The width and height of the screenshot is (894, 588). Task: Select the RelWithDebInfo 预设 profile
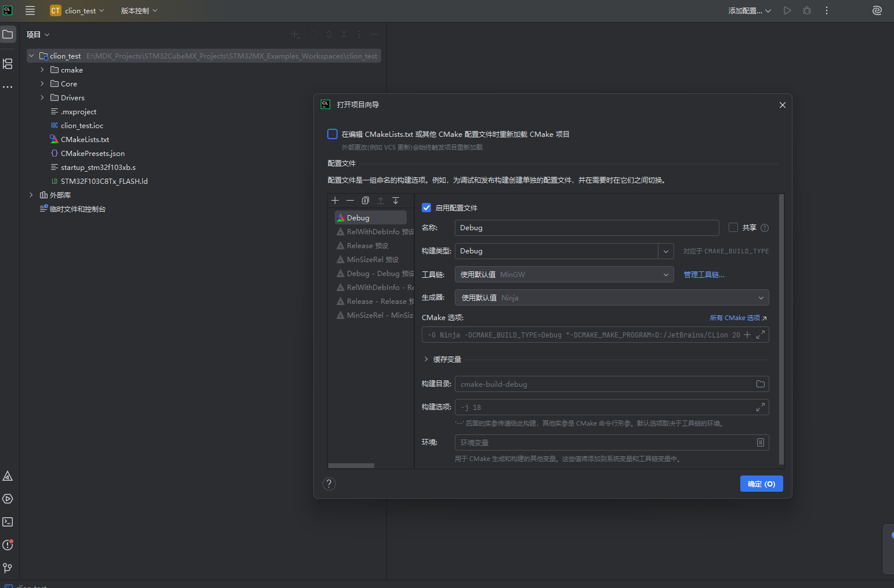[x=375, y=231]
